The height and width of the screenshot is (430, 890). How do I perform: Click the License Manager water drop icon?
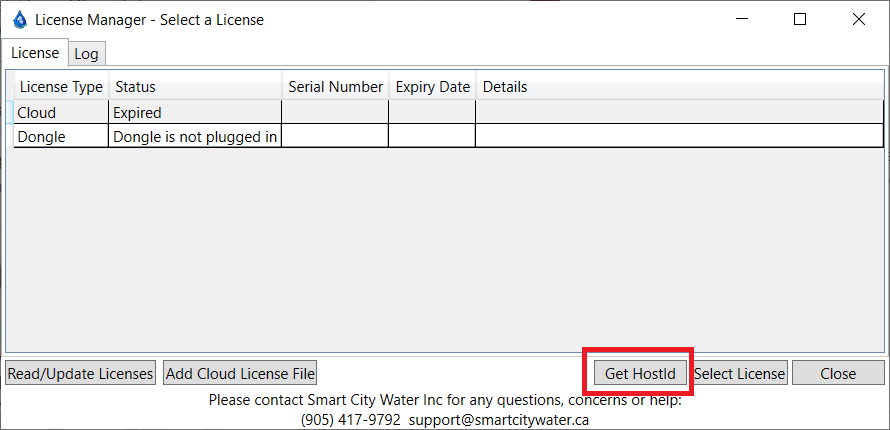[20, 19]
